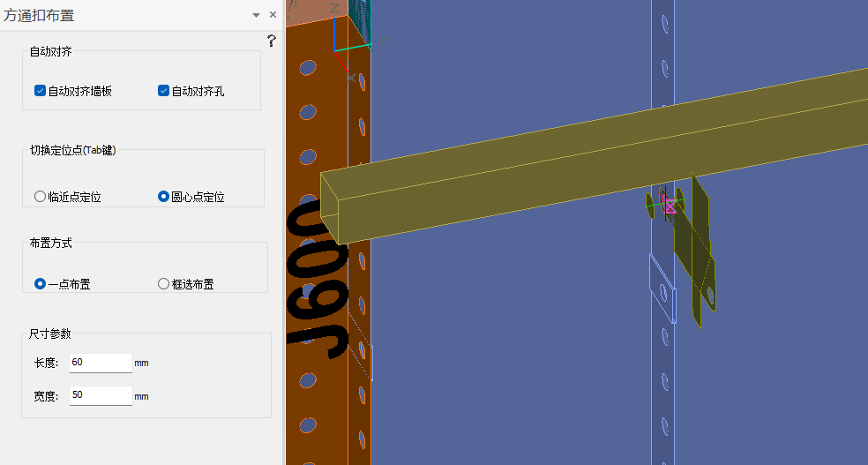
Task: Click the 尺寸参数 group label
Action: [x=49, y=334]
